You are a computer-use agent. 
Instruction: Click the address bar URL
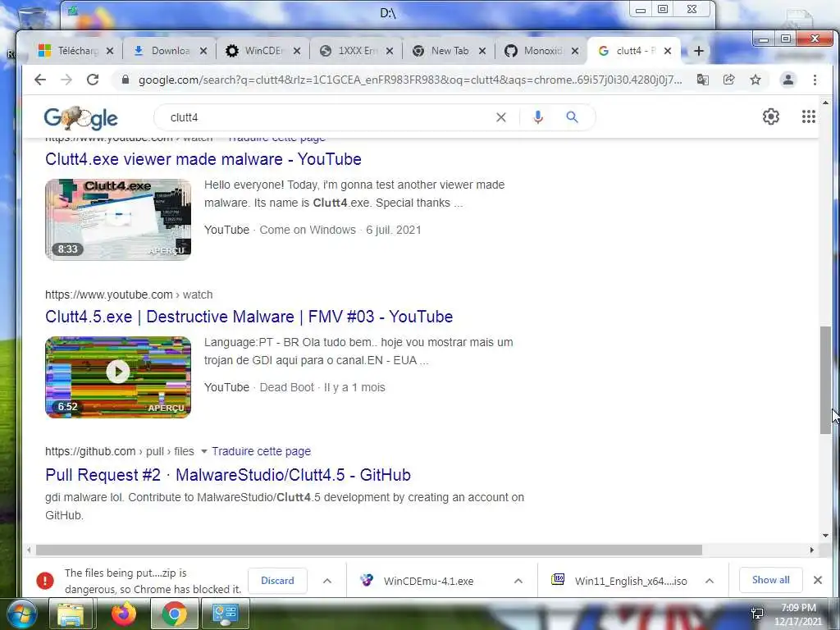[410, 80]
